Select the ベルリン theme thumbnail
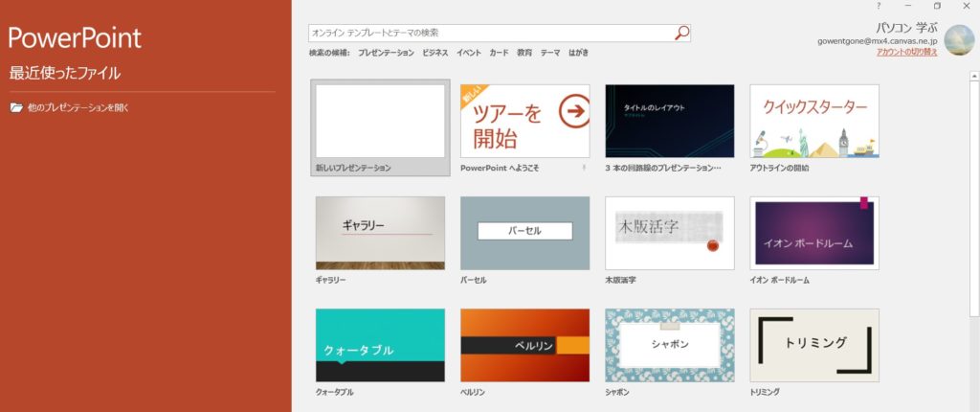Screen dimensions: 980x412 tap(525, 345)
